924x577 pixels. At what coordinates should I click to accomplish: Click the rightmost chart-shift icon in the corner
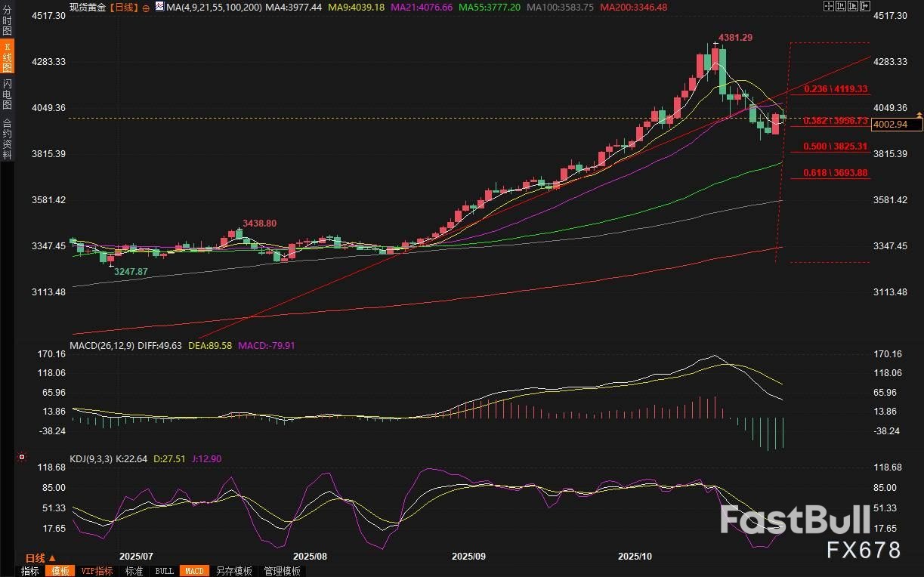[867, 6]
